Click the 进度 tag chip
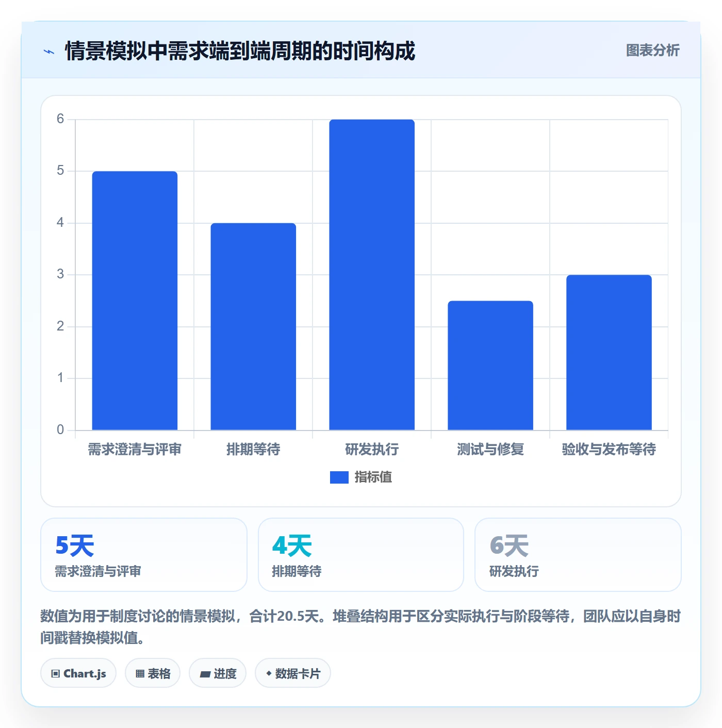722x728 pixels. click(218, 673)
